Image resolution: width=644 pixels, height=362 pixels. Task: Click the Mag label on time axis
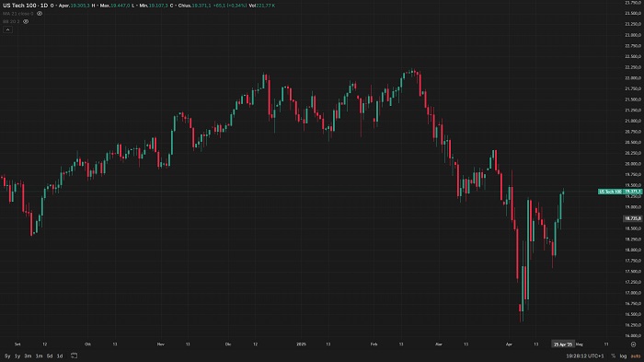580,344
